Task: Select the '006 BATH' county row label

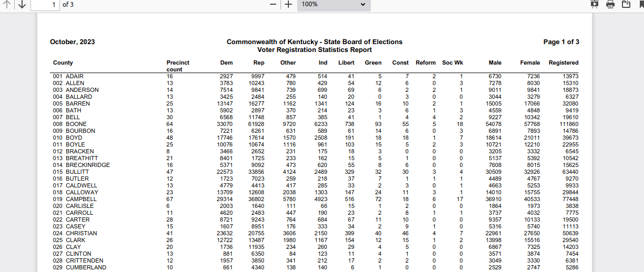Action: tap(67, 110)
